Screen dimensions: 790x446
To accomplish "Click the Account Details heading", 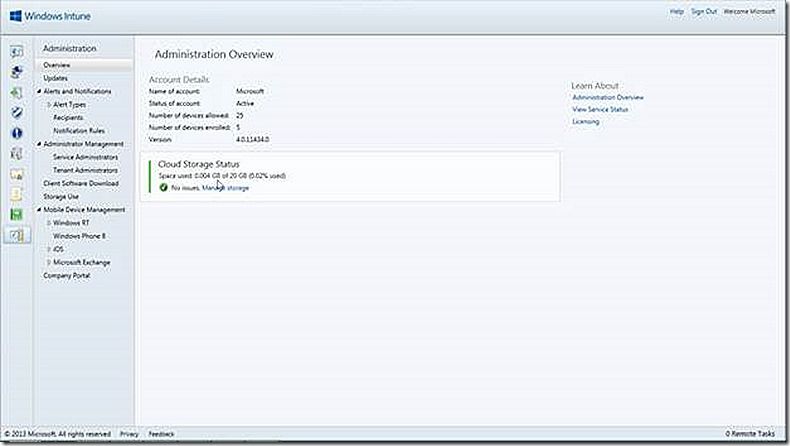I will [179, 79].
